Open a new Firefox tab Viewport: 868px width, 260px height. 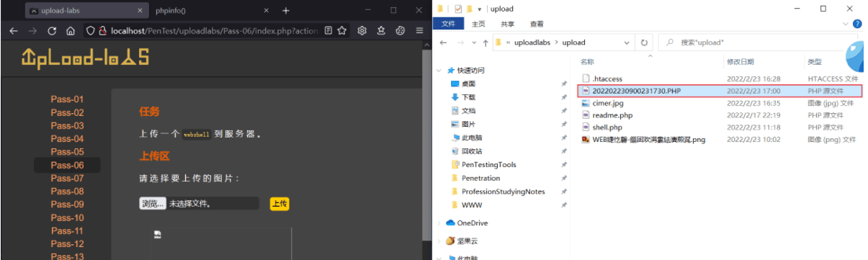click(x=286, y=11)
